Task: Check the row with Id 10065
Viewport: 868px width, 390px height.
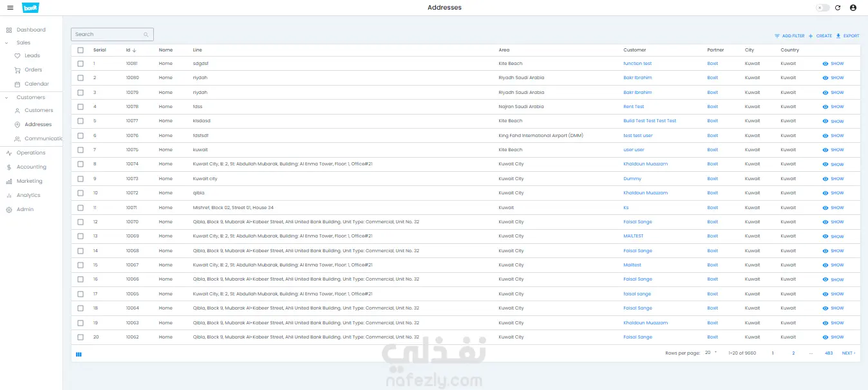Action: 80,294
